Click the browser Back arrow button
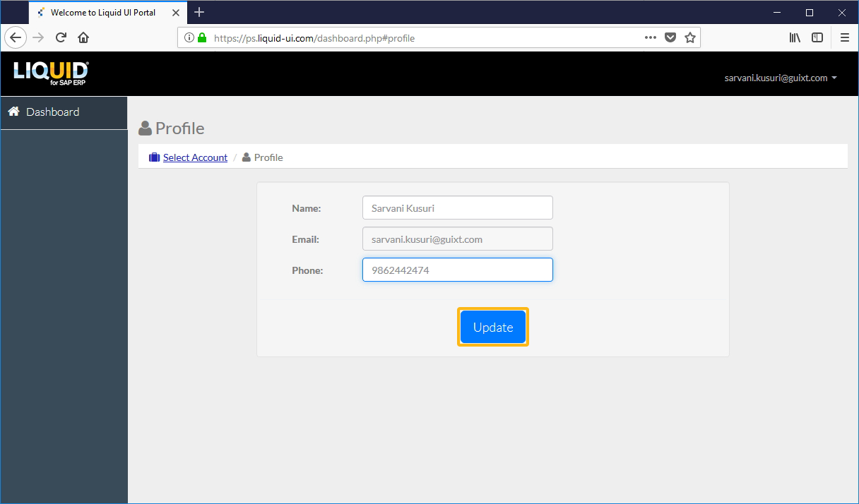This screenshot has width=859, height=504. pos(16,38)
